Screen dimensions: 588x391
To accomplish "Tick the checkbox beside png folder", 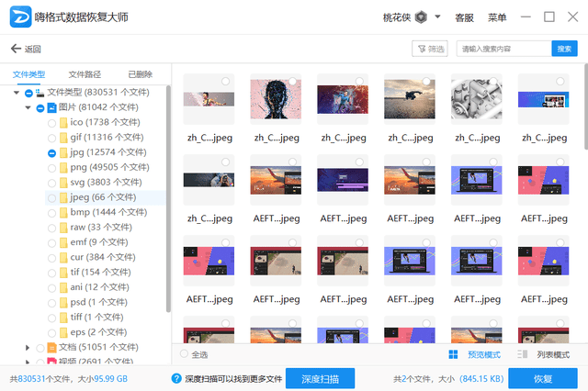I will click(x=51, y=168).
